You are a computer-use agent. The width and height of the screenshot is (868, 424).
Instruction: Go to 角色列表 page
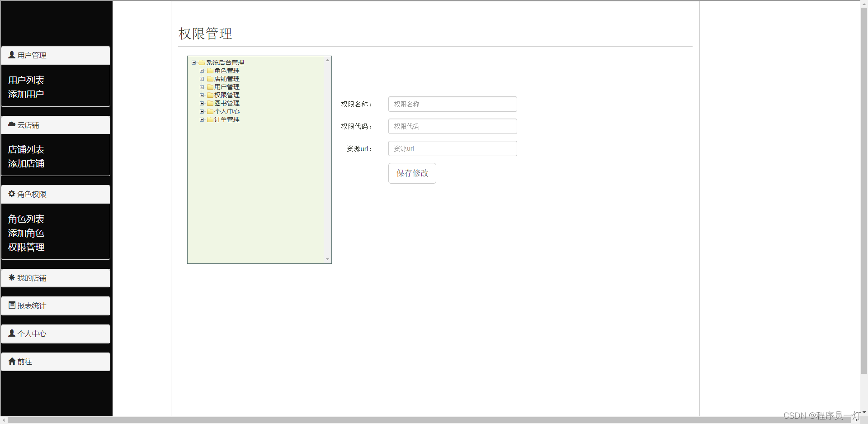(x=26, y=219)
